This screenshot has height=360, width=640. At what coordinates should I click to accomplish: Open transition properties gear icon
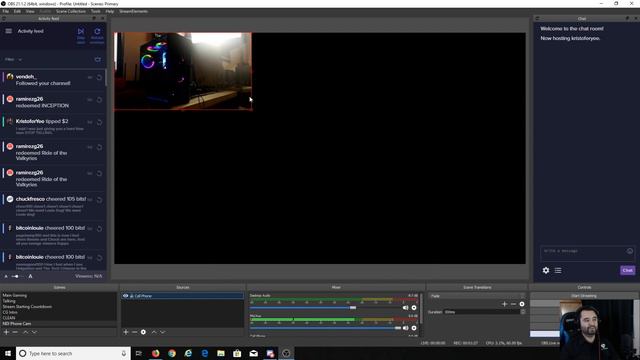[x=522, y=304]
